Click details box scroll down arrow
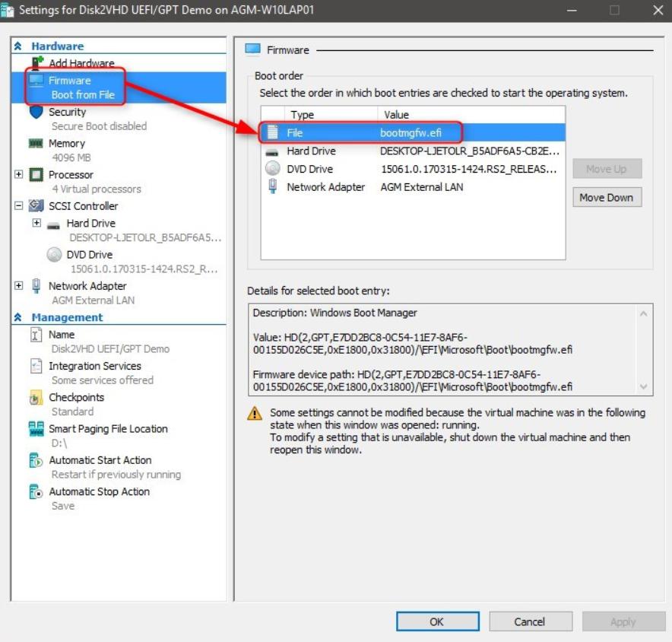 point(643,386)
